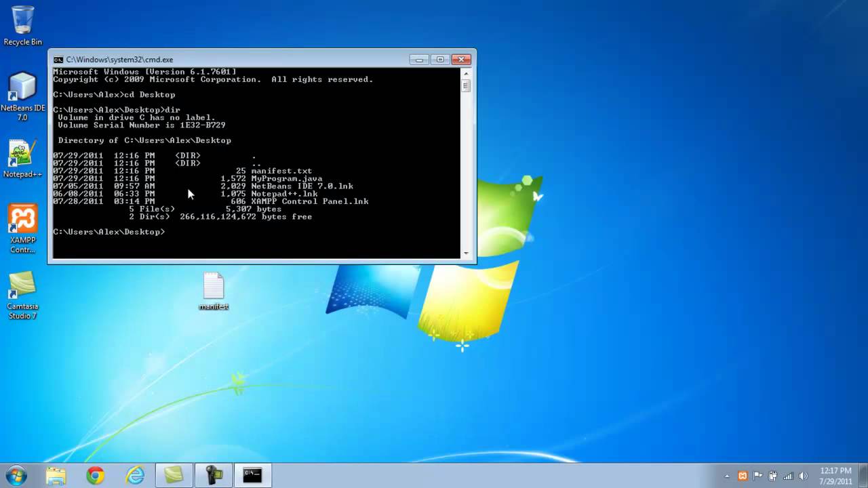Close the cmd.exe window
The width and height of the screenshot is (868, 488).
(x=461, y=60)
